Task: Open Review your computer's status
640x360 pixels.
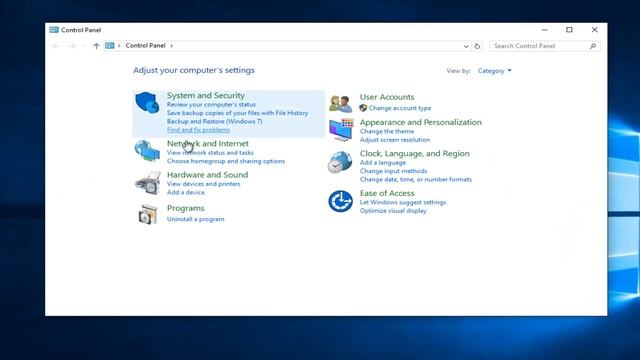Action: point(211,104)
